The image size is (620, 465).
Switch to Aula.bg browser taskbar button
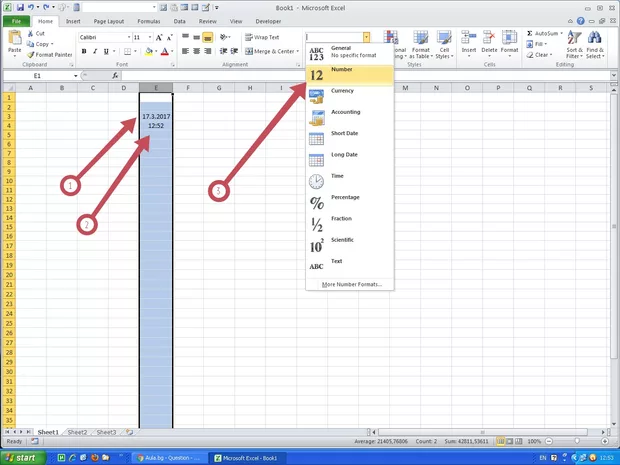tap(168, 458)
